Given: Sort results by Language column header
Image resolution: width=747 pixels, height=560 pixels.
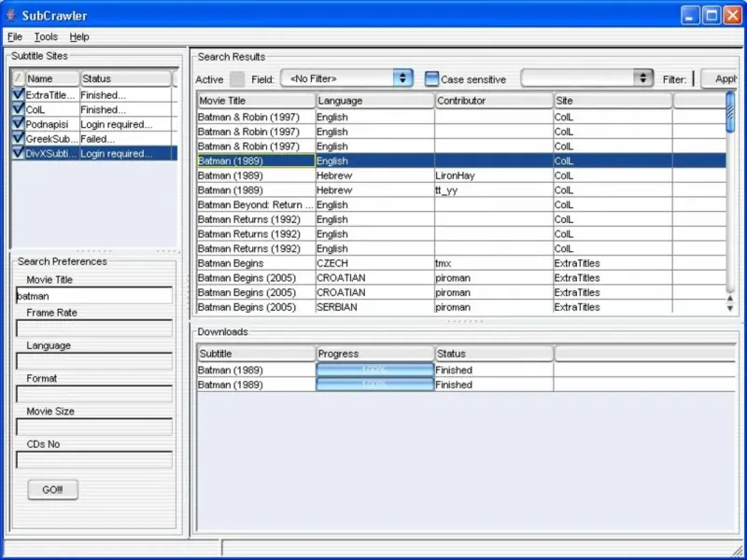Looking at the screenshot, I should 375,101.
